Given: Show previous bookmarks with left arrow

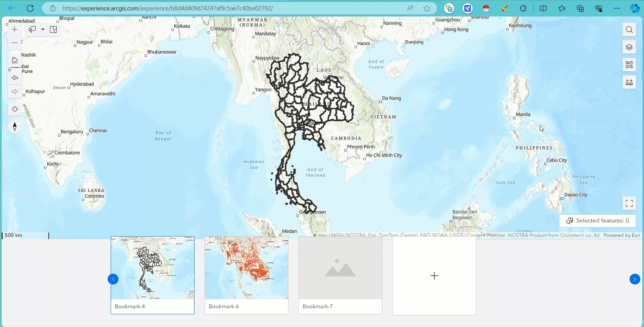Looking at the screenshot, I should tap(113, 279).
